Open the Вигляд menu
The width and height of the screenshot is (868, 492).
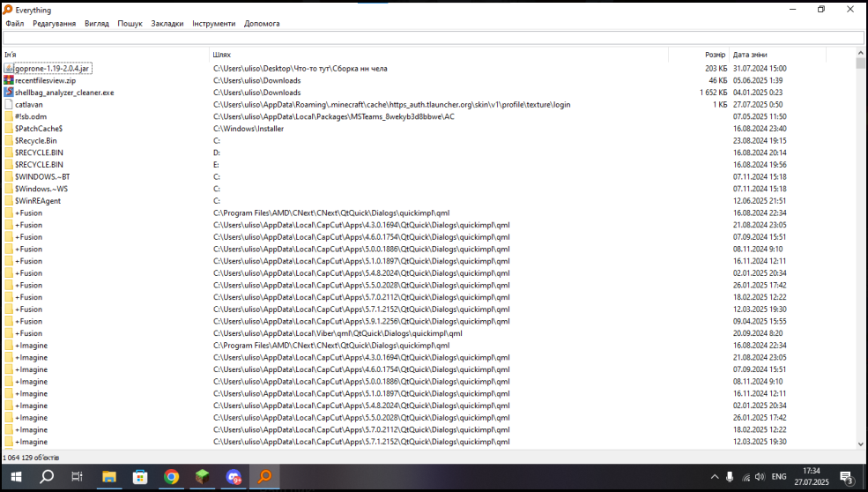click(97, 23)
